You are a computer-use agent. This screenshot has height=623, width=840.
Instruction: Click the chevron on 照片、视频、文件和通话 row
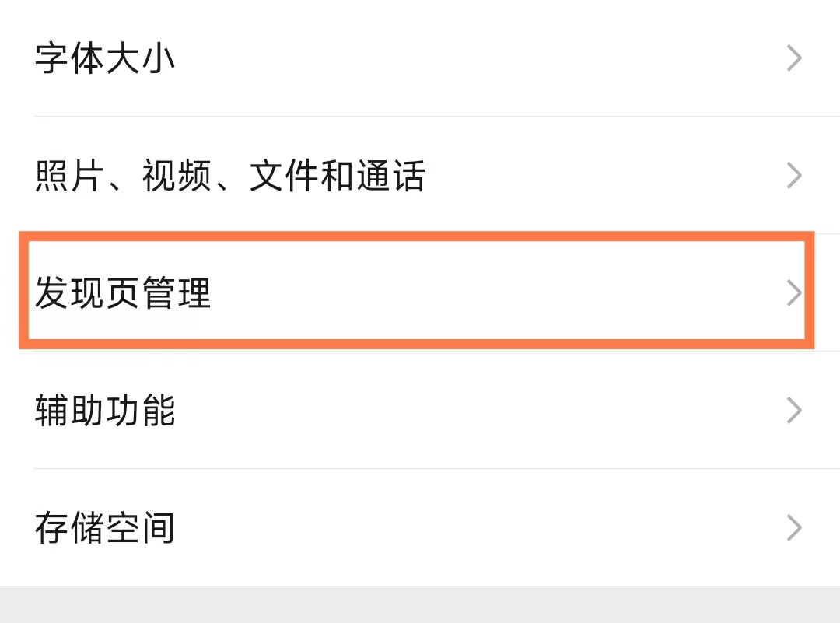(x=793, y=176)
